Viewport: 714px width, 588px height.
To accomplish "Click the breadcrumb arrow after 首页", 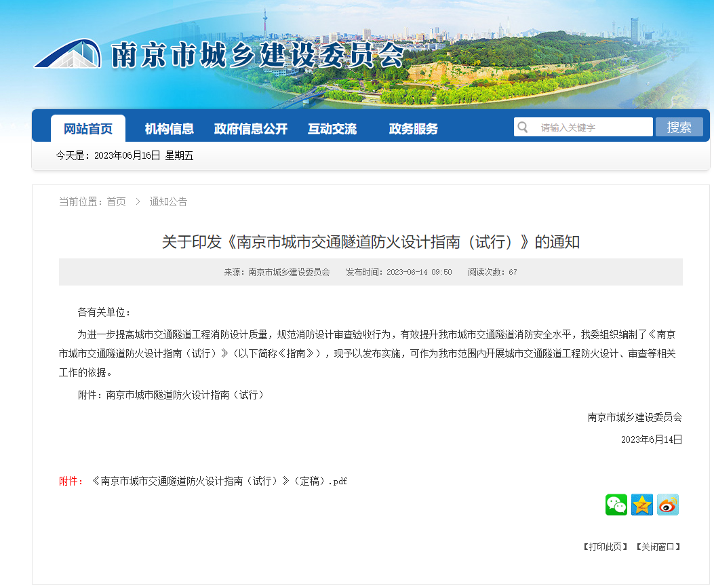I will click(x=138, y=201).
